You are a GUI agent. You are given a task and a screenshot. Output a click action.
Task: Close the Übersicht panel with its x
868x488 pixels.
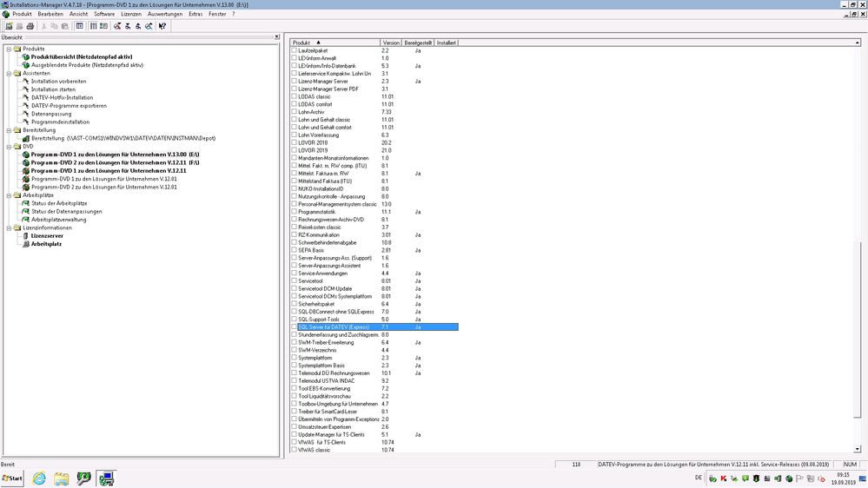click(277, 37)
